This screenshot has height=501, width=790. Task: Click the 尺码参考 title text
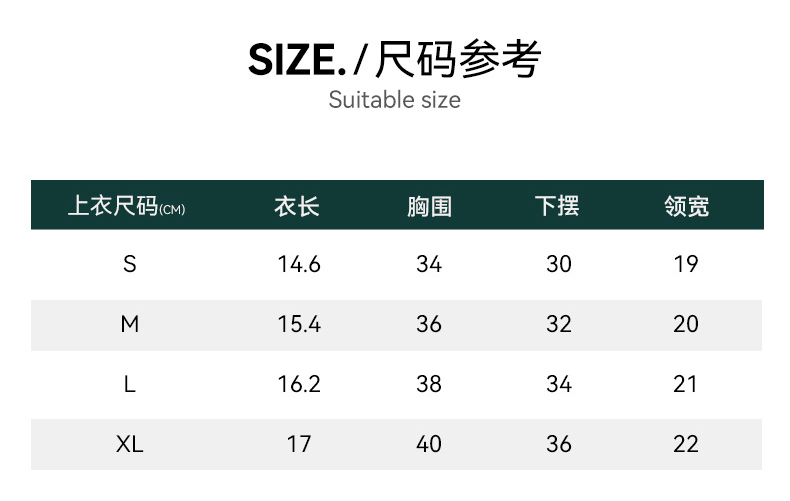[458, 61]
